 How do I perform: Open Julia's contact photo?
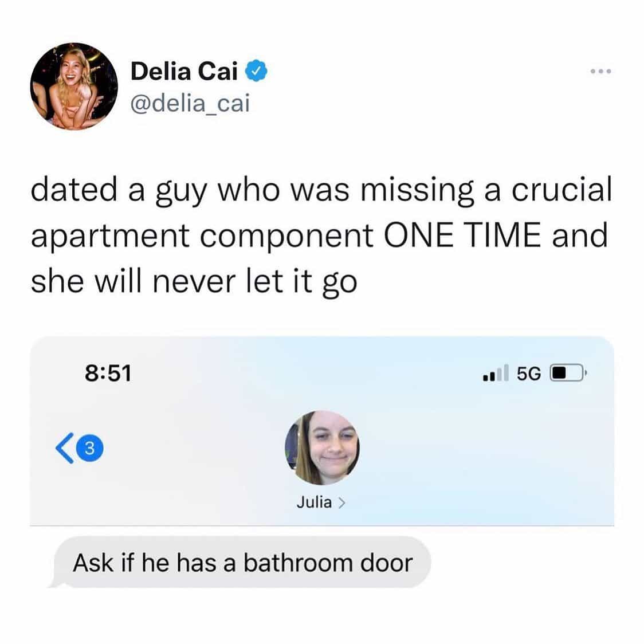coord(322,447)
